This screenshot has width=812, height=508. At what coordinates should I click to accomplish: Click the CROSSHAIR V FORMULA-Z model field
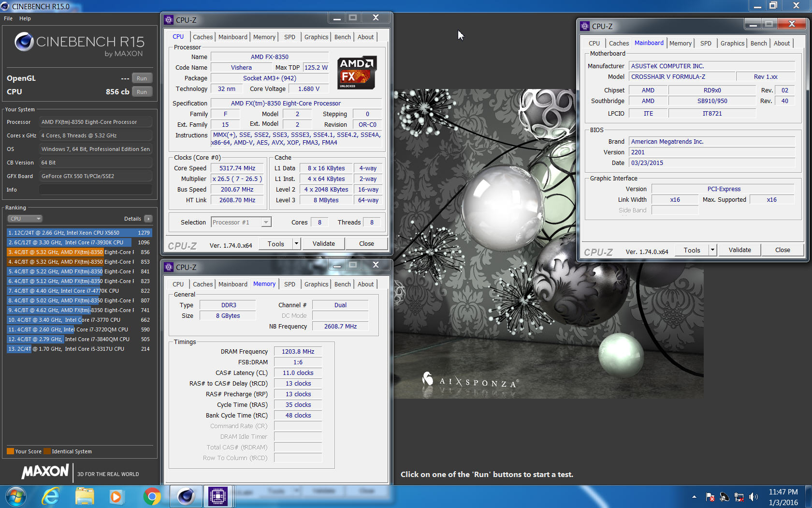[x=682, y=76]
